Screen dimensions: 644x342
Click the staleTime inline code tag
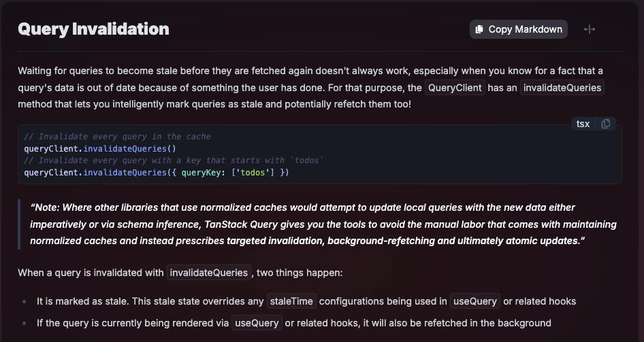pos(291,301)
